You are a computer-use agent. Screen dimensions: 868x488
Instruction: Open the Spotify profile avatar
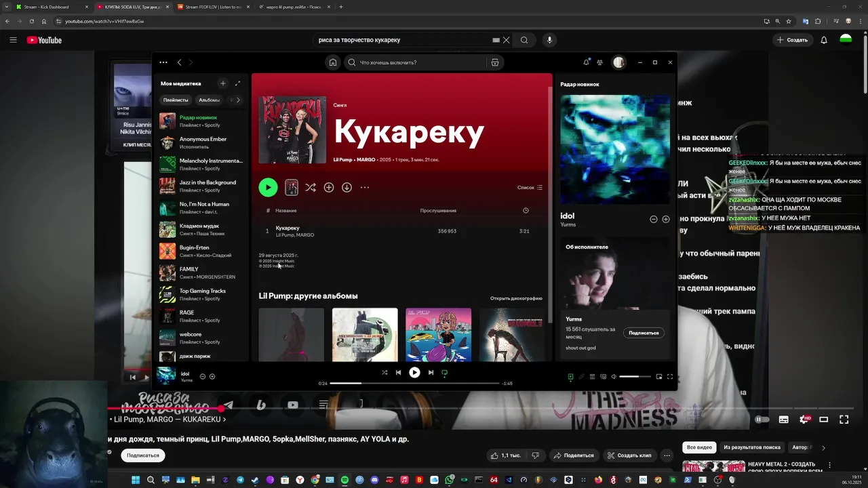(618, 62)
